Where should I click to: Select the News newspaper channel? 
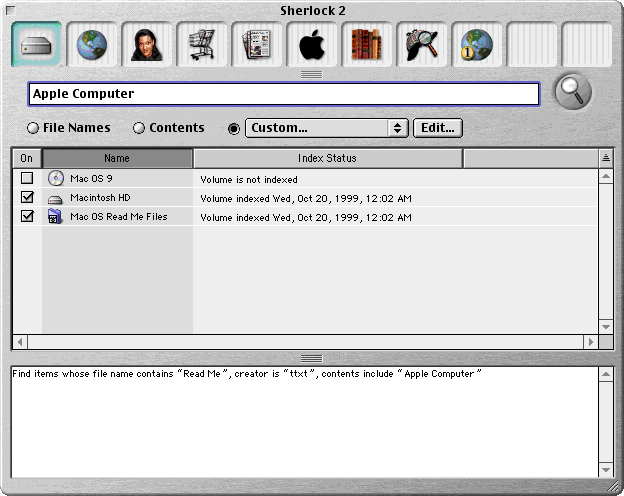tap(256, 44)
